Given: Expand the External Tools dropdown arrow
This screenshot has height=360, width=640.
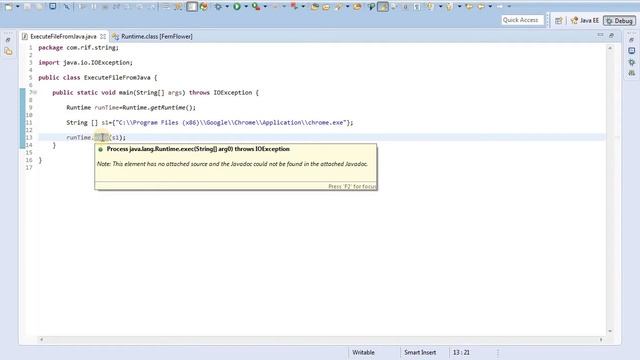Looking at the screenshot, I should click(303, 7).
